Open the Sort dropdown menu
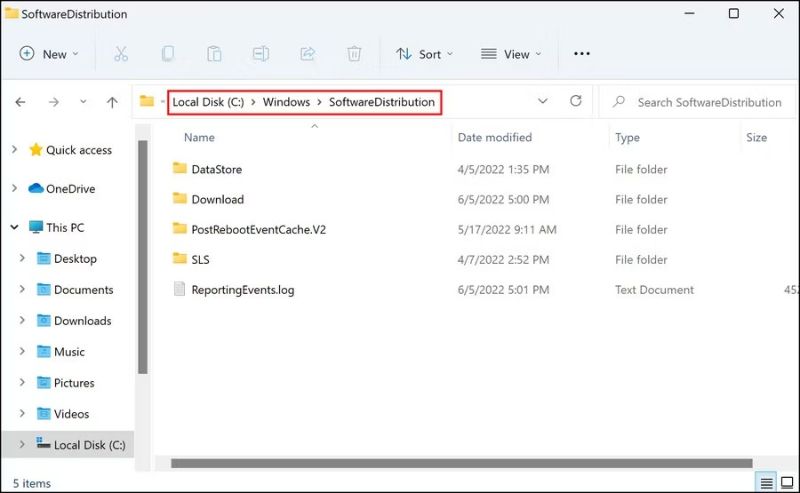 tap(424, 54)
